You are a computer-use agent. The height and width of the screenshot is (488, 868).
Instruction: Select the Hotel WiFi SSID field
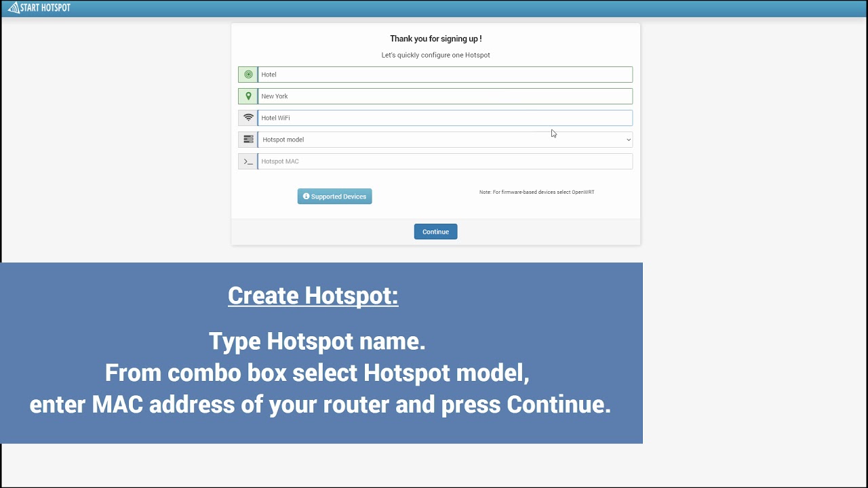(x=445, y=118)
